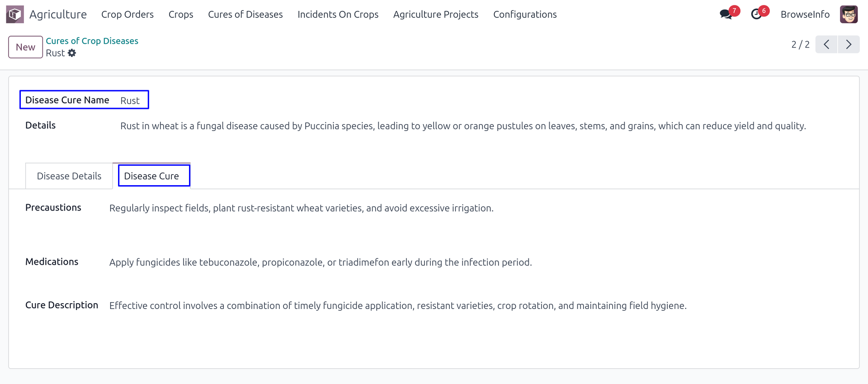Open the BrowseInfo user dropdown

[805, 14]
